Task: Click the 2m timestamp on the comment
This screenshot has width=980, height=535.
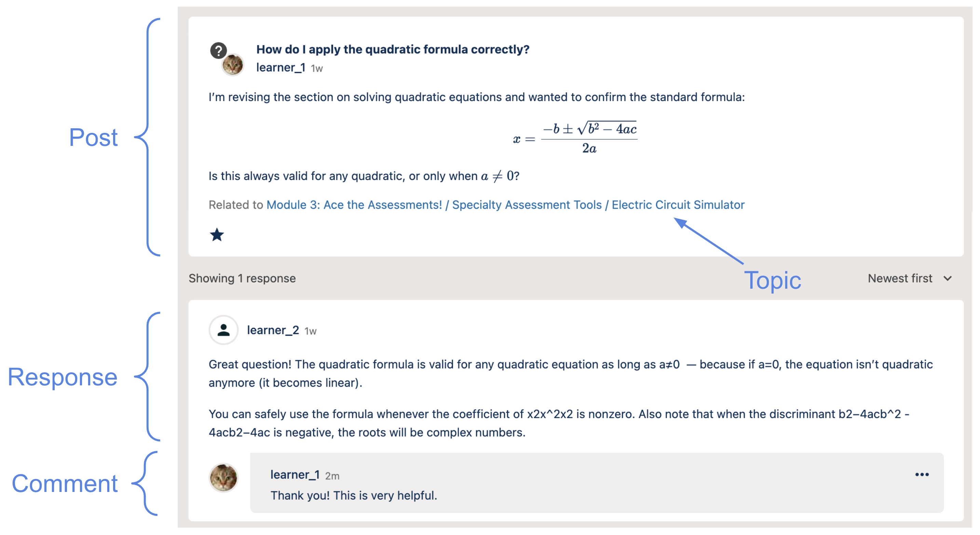Action: pos(332,476)
